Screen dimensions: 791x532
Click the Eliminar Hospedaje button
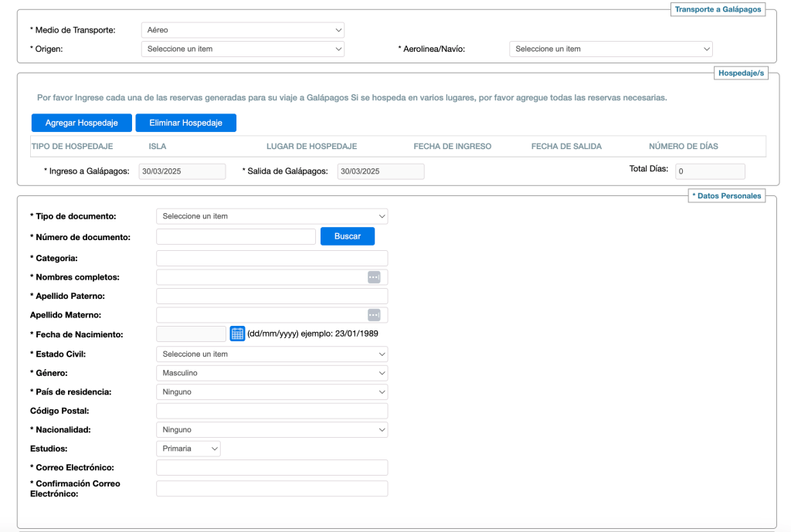(x=185, y=123)
